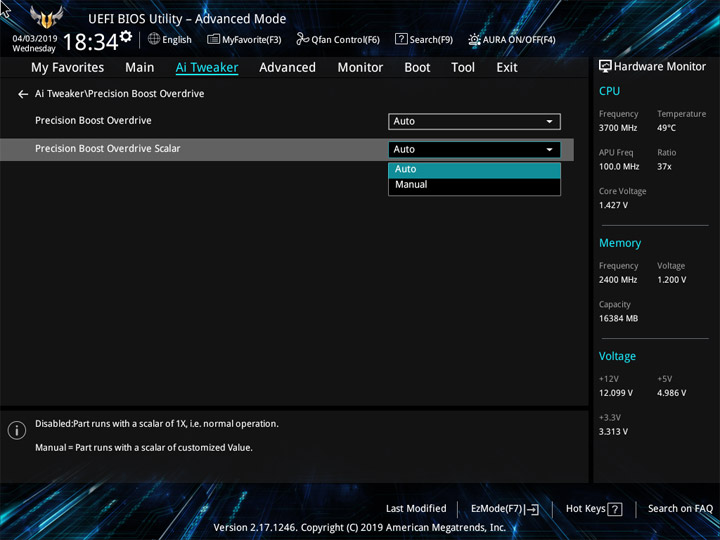Go to the Exit tab
This screenshot has height=540, width=720.
click(507, 68)
